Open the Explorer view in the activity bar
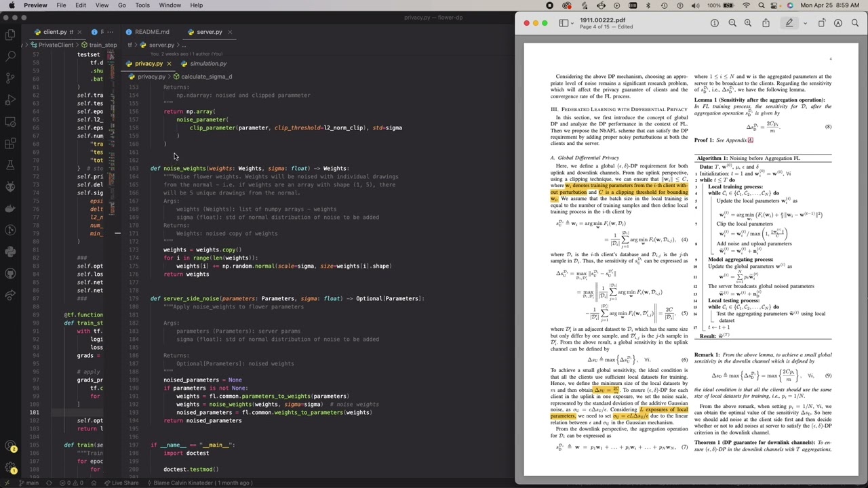 coord(10,34)
